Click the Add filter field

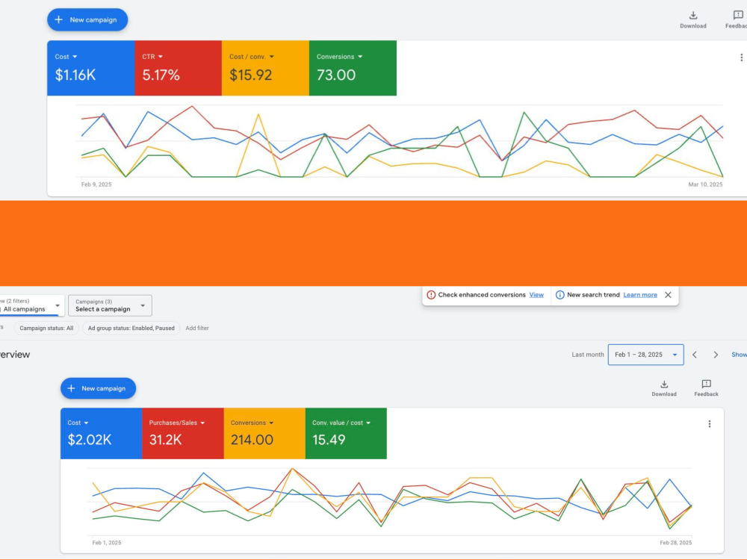coord(197,328)
